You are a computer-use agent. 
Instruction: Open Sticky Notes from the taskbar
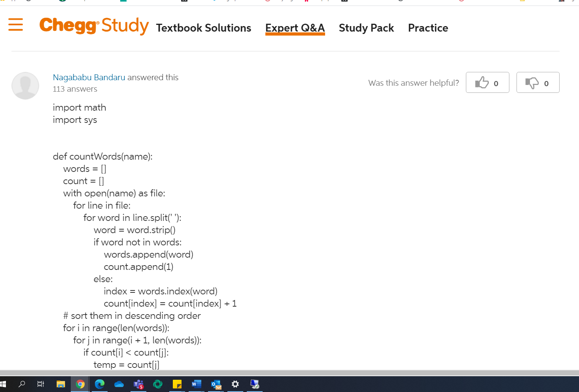tap(177, 384)
